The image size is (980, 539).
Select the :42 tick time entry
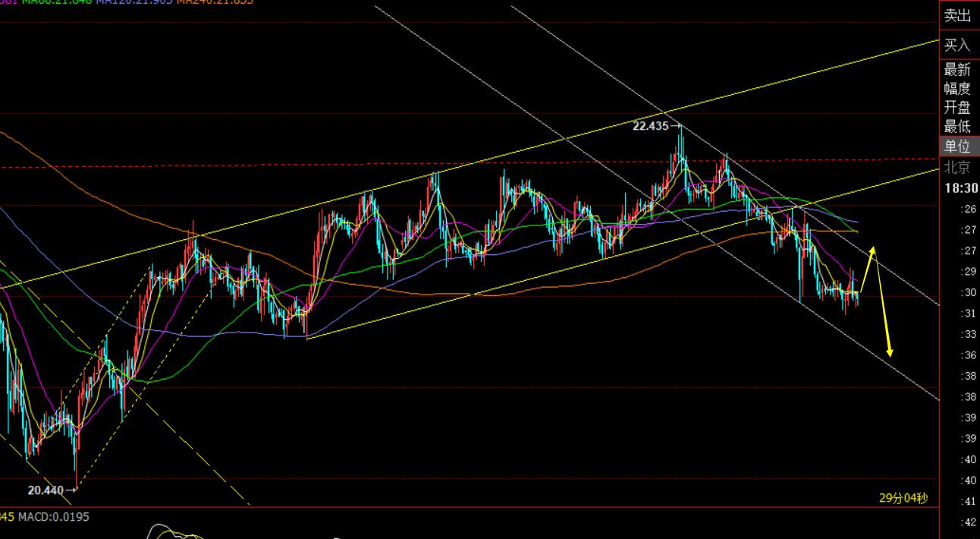[x=968, y=522]
